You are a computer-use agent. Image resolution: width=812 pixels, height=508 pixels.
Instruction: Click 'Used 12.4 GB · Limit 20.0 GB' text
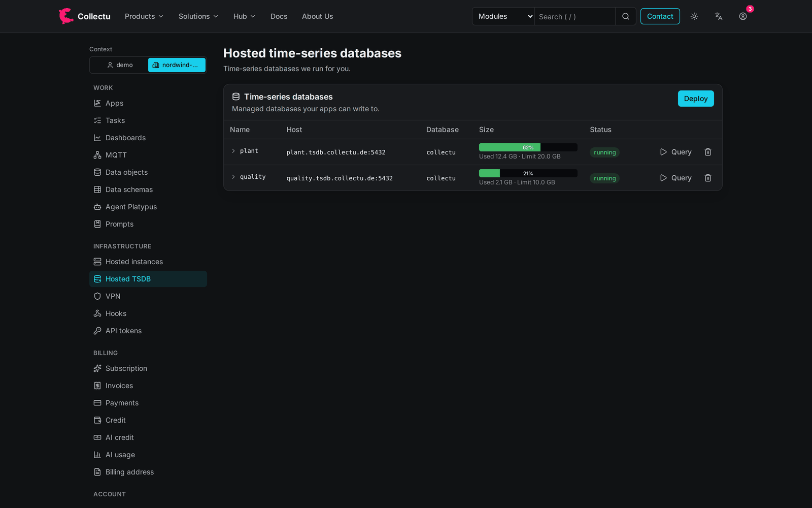(520, 156)
